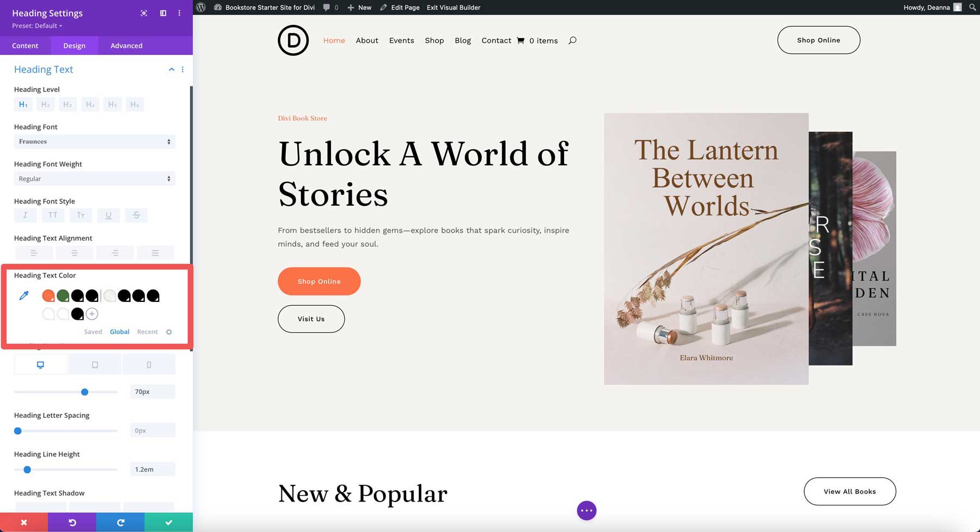Open the Blog menu item in navigation

(463, 40)
